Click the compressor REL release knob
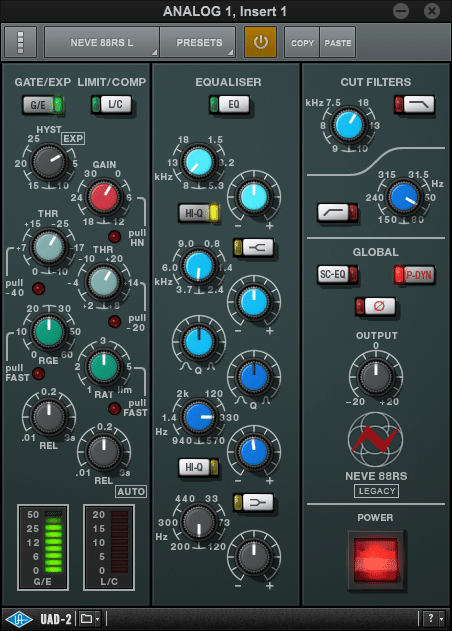Viewport: 452px width, 631px height. coord(104,452)
